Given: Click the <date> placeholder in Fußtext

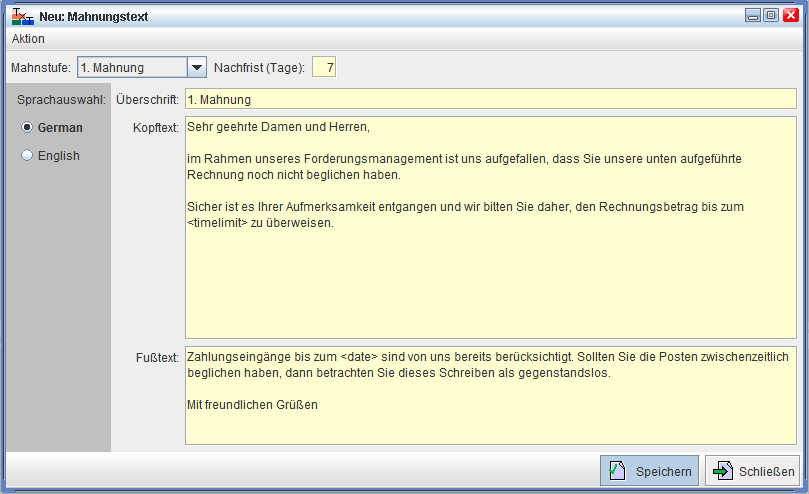Looking at the screenshot, I should point(357,357).
